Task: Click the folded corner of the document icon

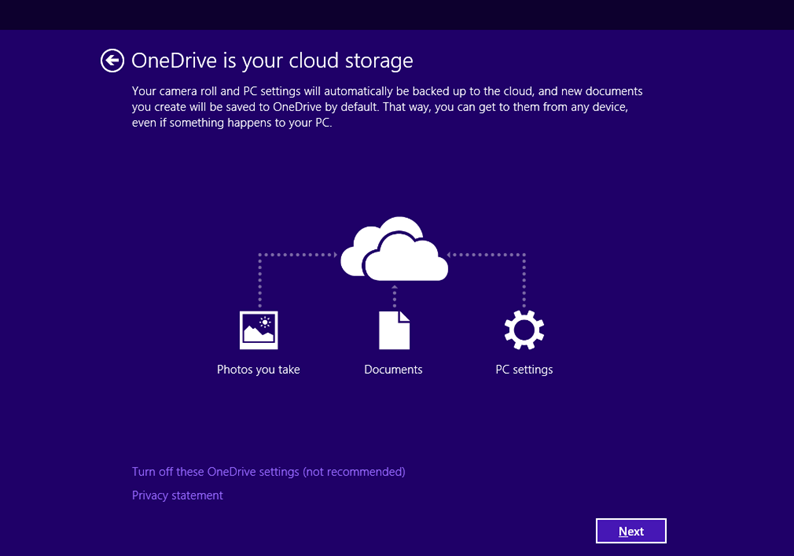Action: coord(404,316)
